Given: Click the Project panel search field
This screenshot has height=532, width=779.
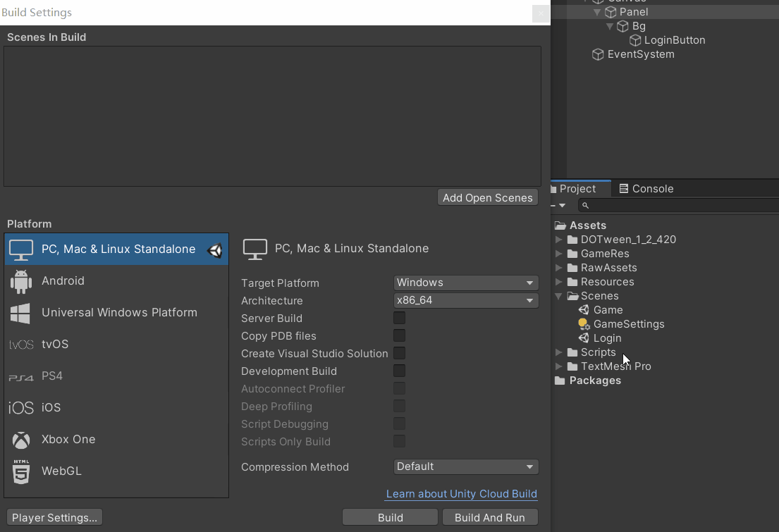Looking at the screenshot, I should point(679,205).
